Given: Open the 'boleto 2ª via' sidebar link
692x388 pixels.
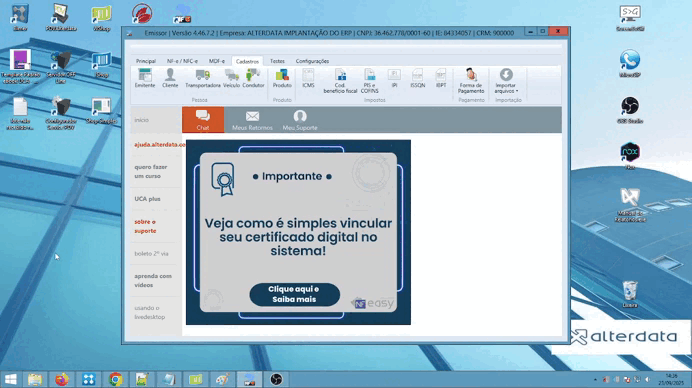Looking at the screenshot, I should (151, 254).
